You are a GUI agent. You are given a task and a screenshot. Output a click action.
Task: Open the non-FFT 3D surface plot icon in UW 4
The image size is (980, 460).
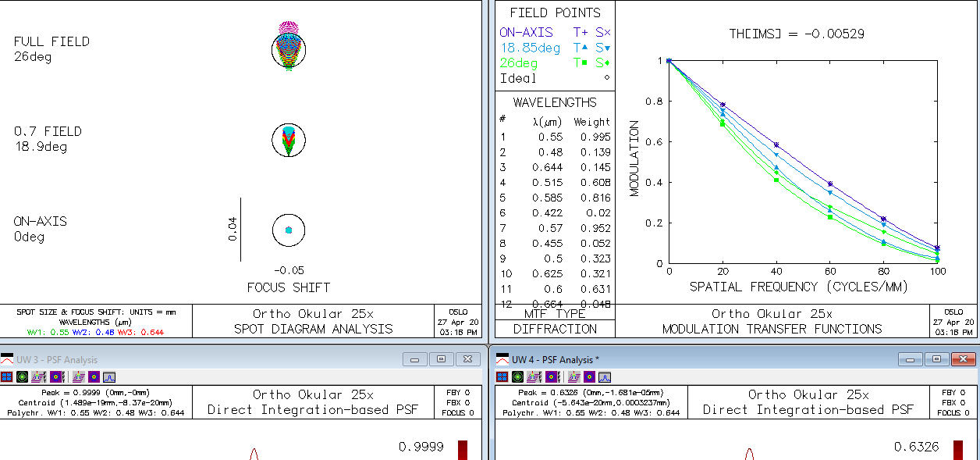coord(574,376)
